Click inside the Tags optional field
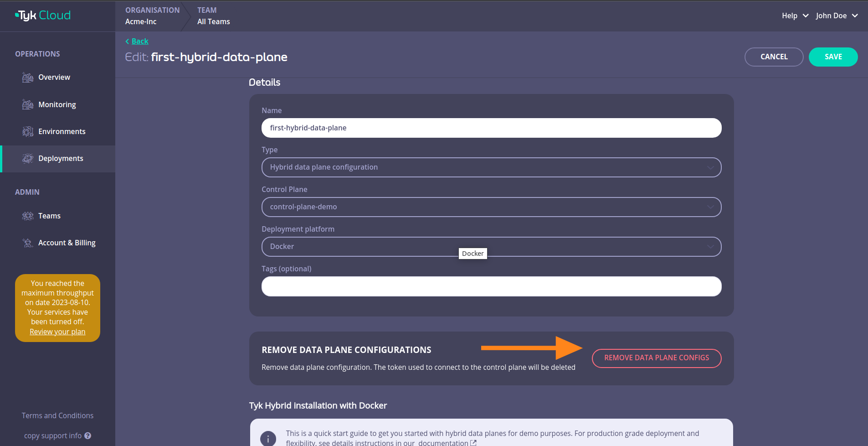The image size is (868, 446). pyautogui.click(x=491, y=286)
